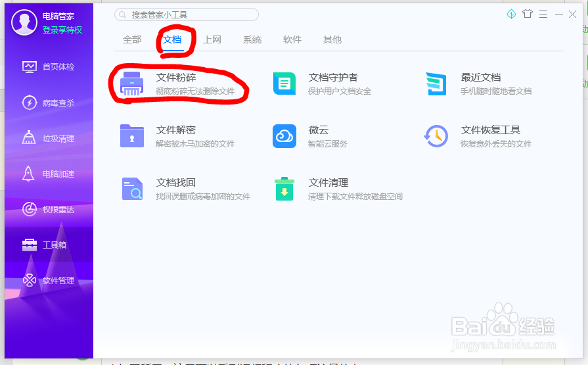This screenshot has width=588, height=365.
Task: Close the 电脑管家 window
Action: click(x=572, y=14)
